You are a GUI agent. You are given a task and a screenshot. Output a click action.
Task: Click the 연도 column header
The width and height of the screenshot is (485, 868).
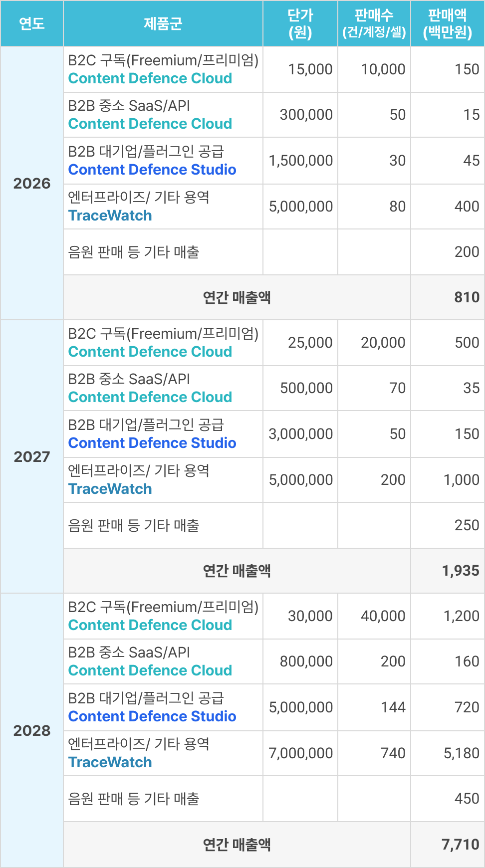pyautogui.click(x=32, y=23)
